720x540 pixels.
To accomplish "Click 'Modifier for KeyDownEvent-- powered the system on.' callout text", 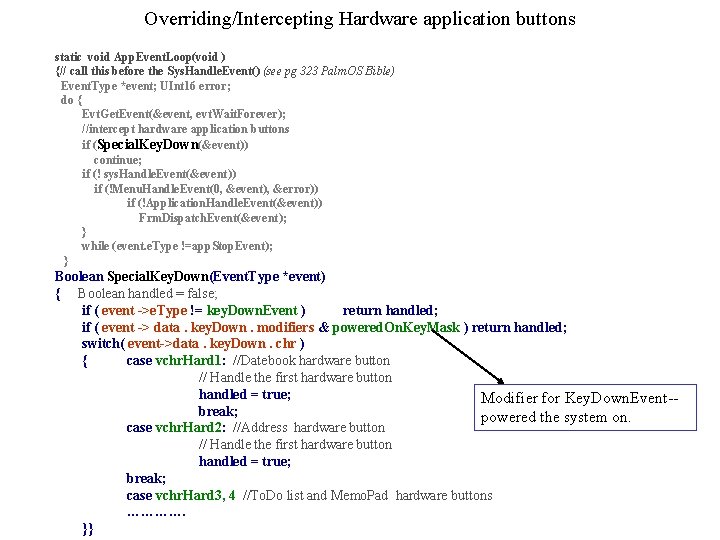I will [x=579, y=407].
